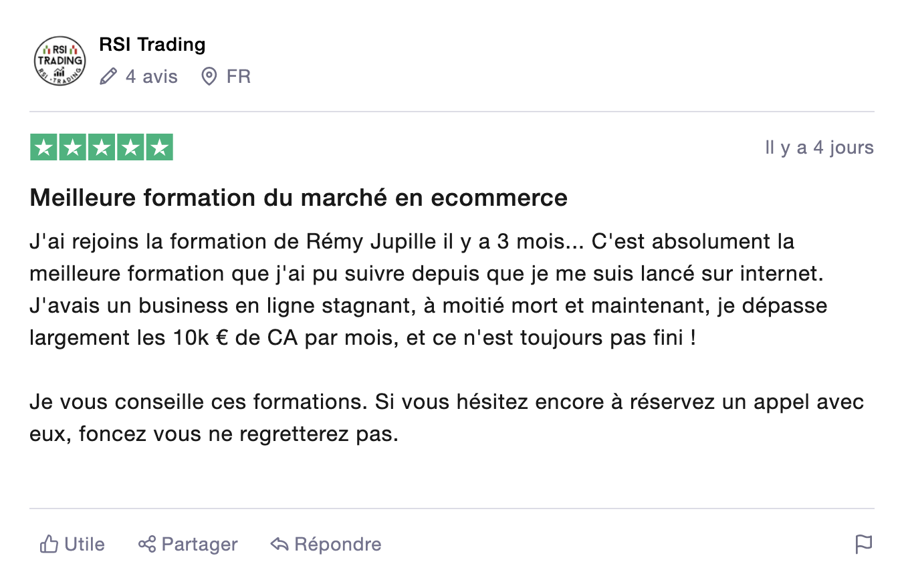Viewport: 904px width, 588px height.
Task: Click the first green rating star
Action: click(44, 148)
